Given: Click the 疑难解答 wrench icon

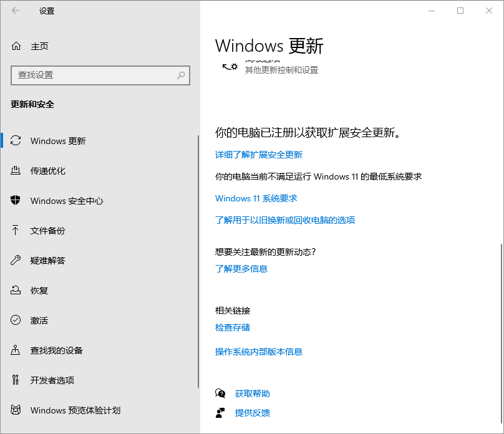Looking at the screenshot, I should coord(16,260).
